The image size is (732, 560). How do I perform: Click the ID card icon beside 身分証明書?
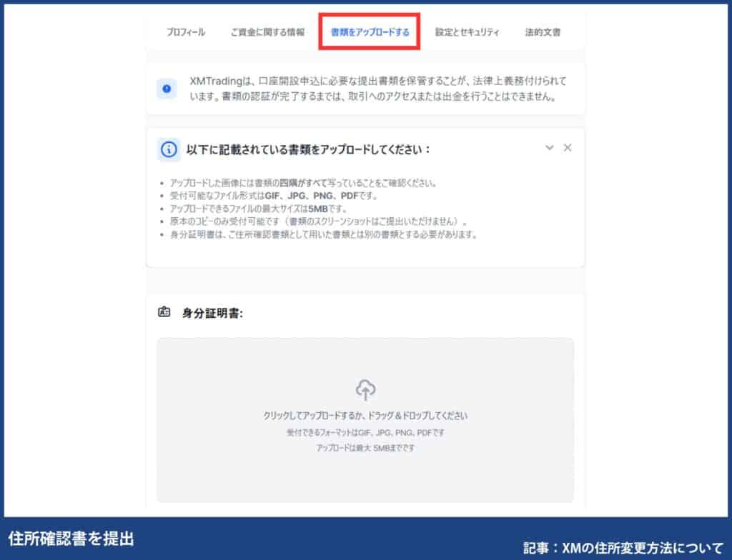click(164, 311)
